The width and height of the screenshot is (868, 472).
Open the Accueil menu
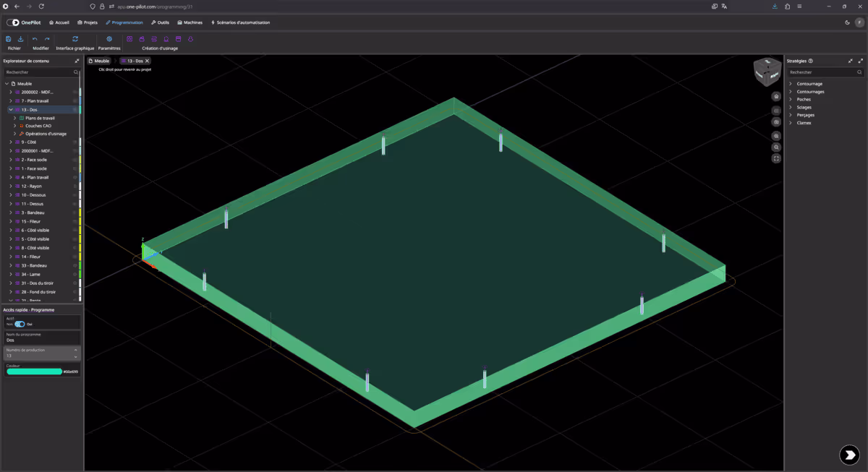pos(59,22)
